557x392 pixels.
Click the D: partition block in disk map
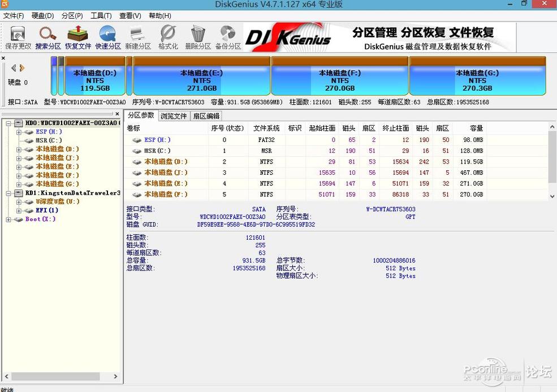click(95, 76)
